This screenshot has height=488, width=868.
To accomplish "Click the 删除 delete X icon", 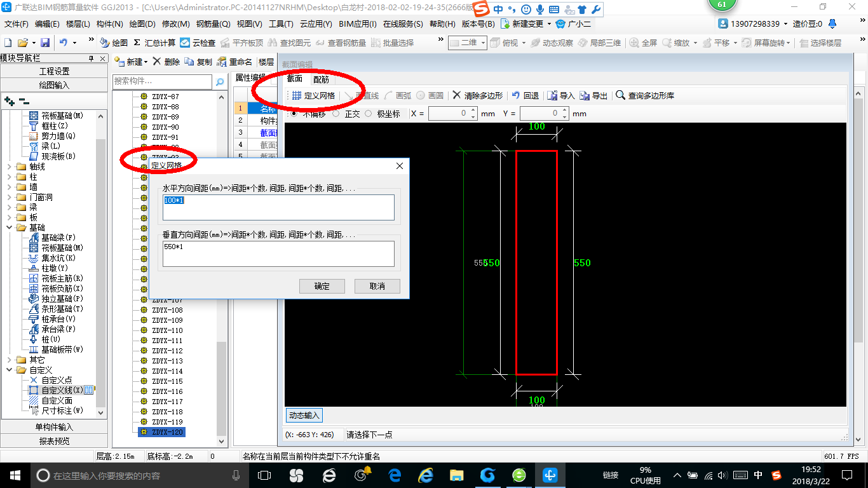I will coord(157,62).
